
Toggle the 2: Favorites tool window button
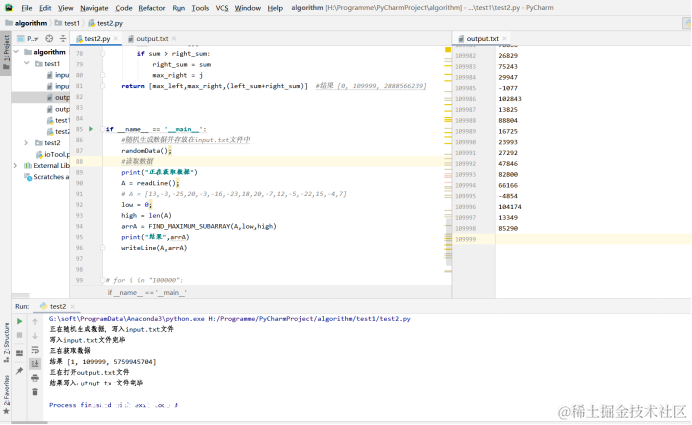coord(6,390)
